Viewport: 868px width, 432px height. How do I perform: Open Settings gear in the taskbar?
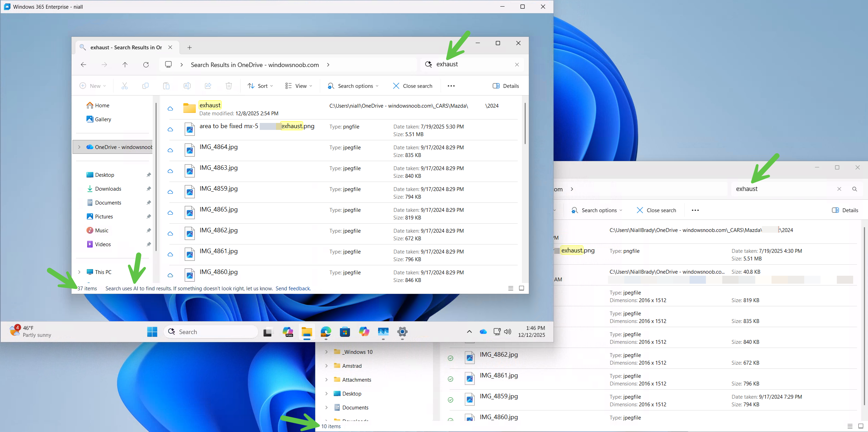tap(402, 332)
